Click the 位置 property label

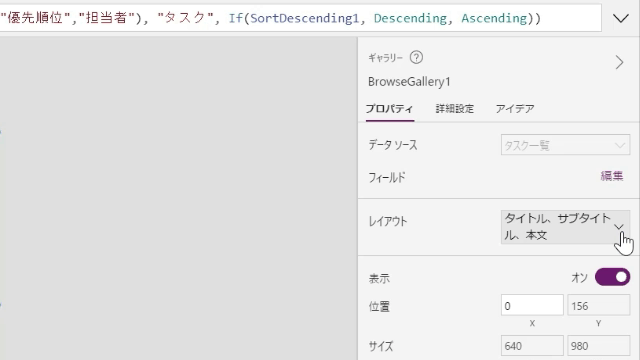pos(379,306)
